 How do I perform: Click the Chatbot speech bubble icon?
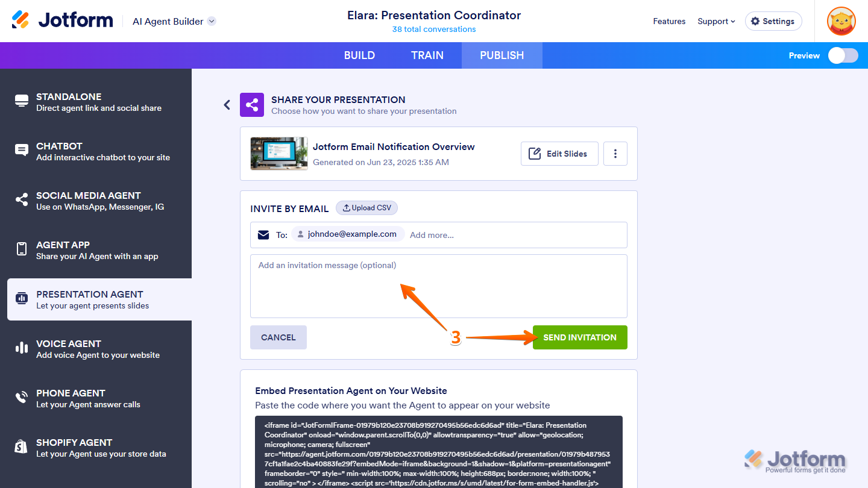coord(22,151)
